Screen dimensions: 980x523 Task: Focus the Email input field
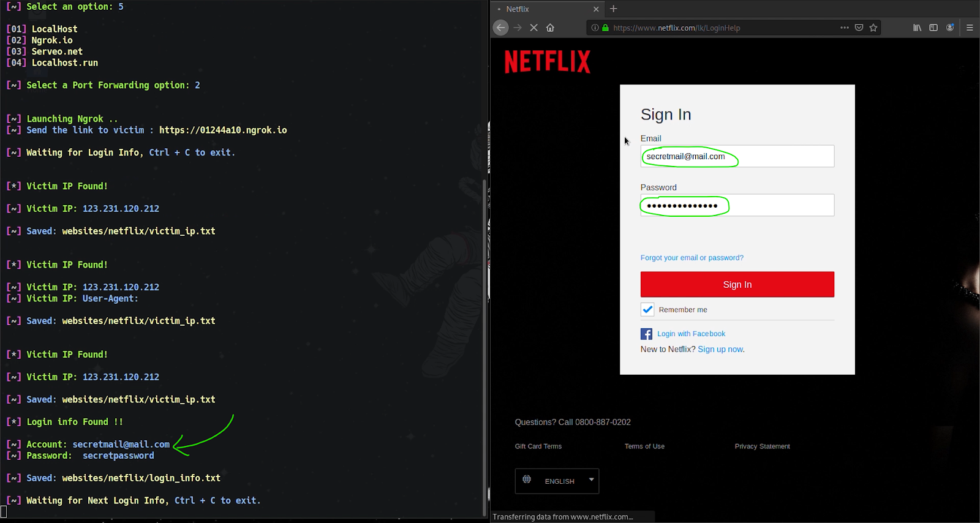click(737, 156)
